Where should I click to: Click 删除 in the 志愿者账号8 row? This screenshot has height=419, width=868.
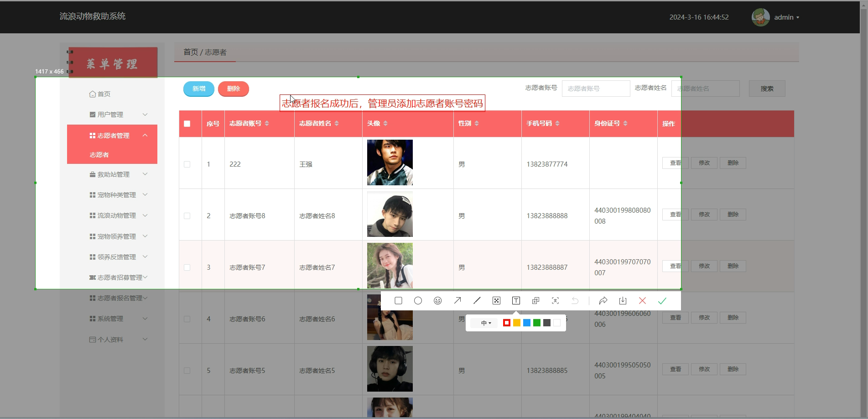pyautogui.click(x=733, y=215)
